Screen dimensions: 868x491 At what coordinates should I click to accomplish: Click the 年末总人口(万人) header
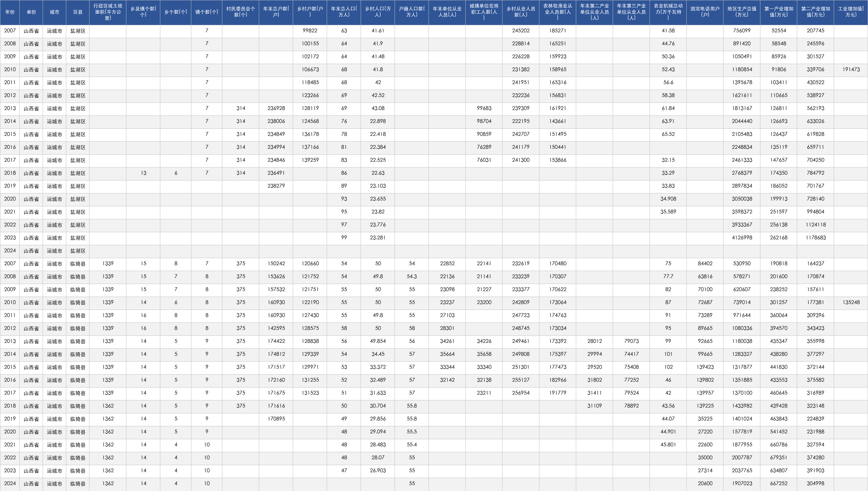point(344,12)
